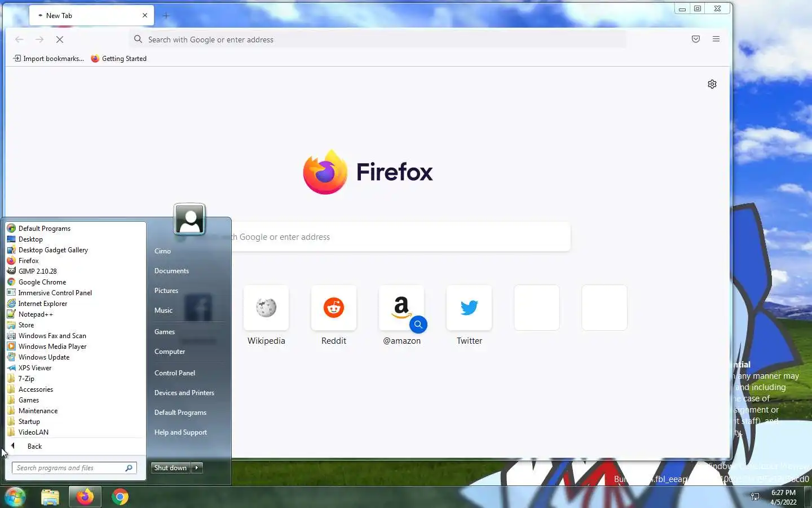
Task: Open Getting Started bookmark
Action: point(119,59)
